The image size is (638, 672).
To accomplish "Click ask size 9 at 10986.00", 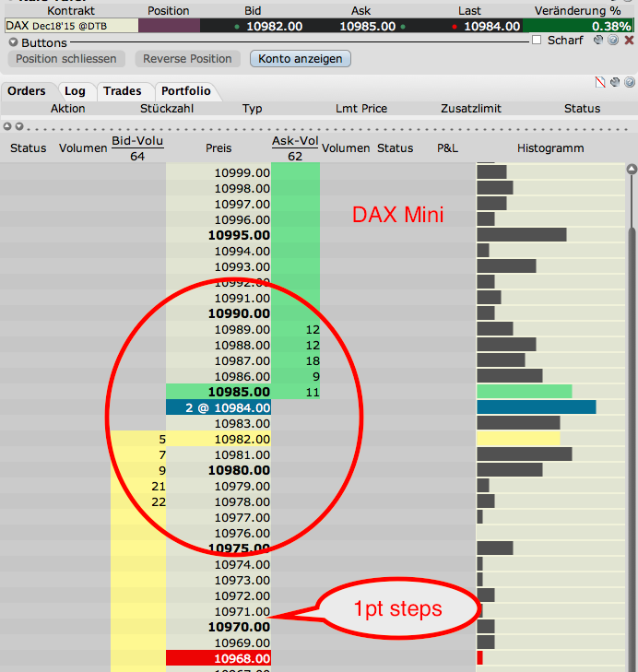I will [316, 376].
